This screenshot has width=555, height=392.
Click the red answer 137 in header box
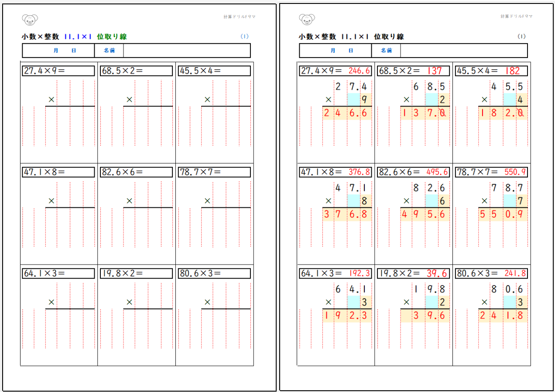click(435, 71)
